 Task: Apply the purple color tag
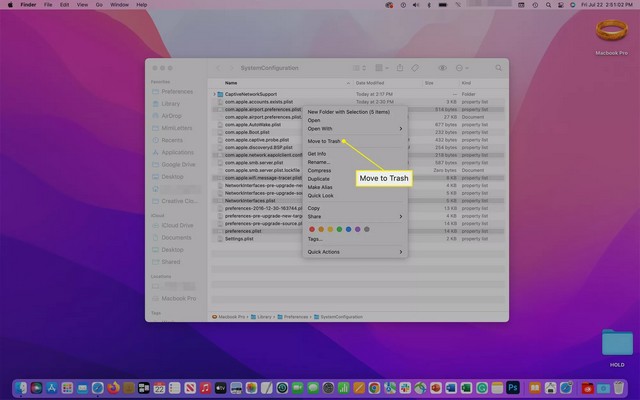click(357, 229)
